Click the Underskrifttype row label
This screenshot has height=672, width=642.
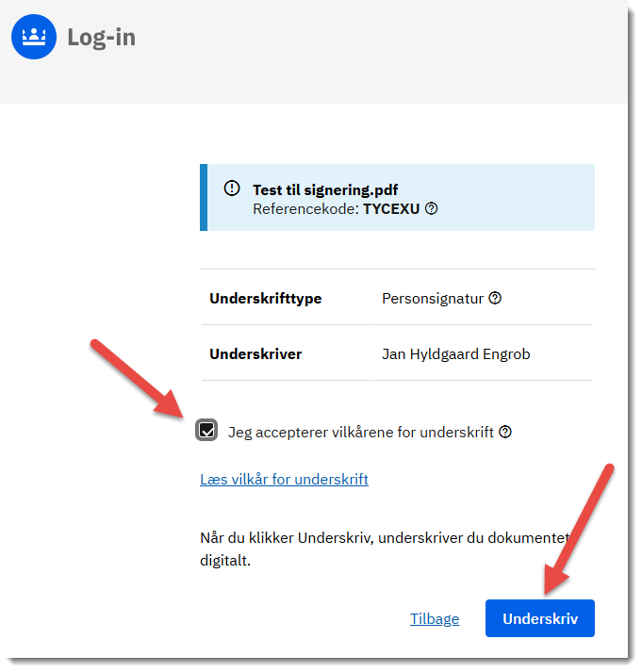click(x=265, y=299)
